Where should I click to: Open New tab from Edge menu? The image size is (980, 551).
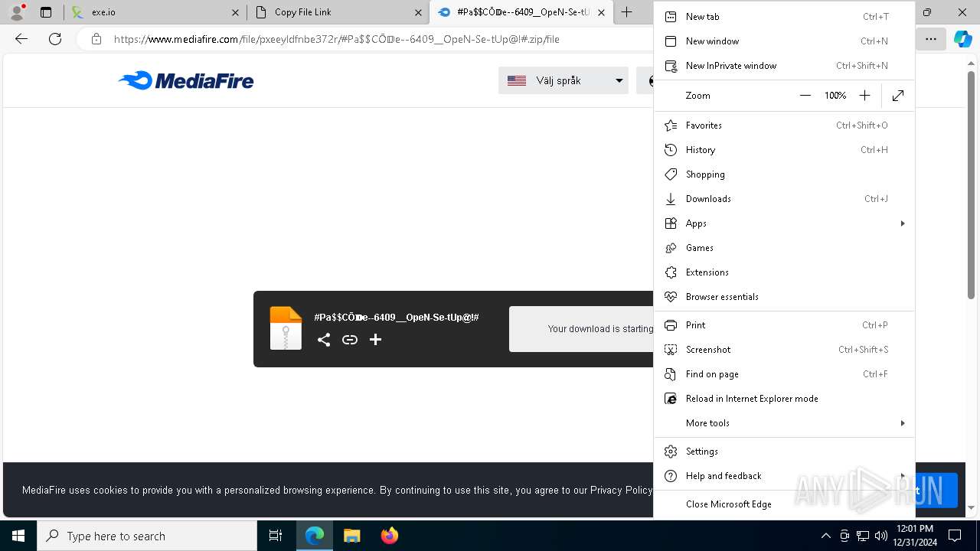point(784,17)
